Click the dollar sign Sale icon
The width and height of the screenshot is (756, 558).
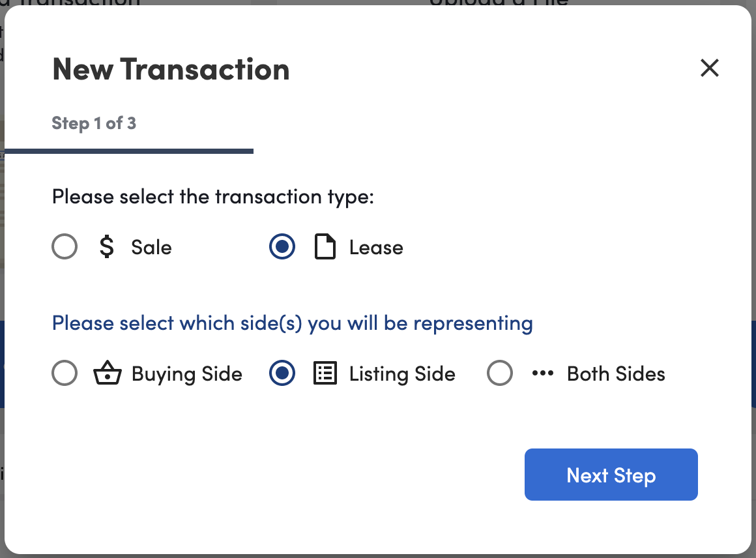[x=106, y=246]
